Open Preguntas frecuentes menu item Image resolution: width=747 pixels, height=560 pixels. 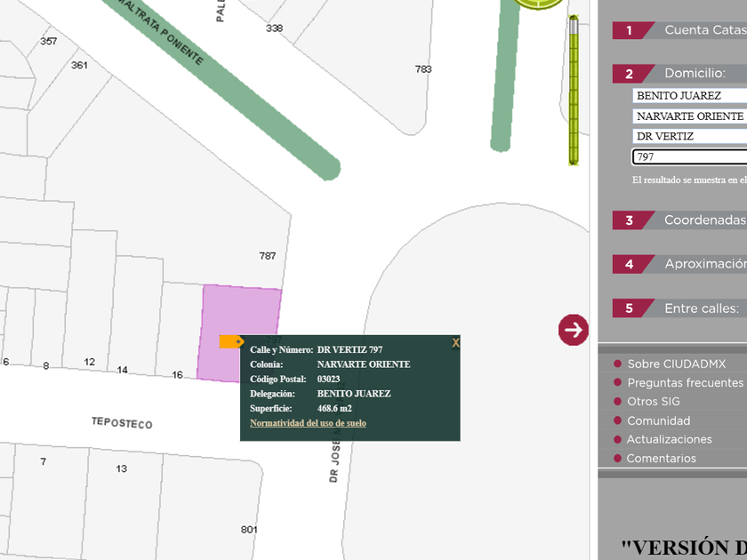685,383
